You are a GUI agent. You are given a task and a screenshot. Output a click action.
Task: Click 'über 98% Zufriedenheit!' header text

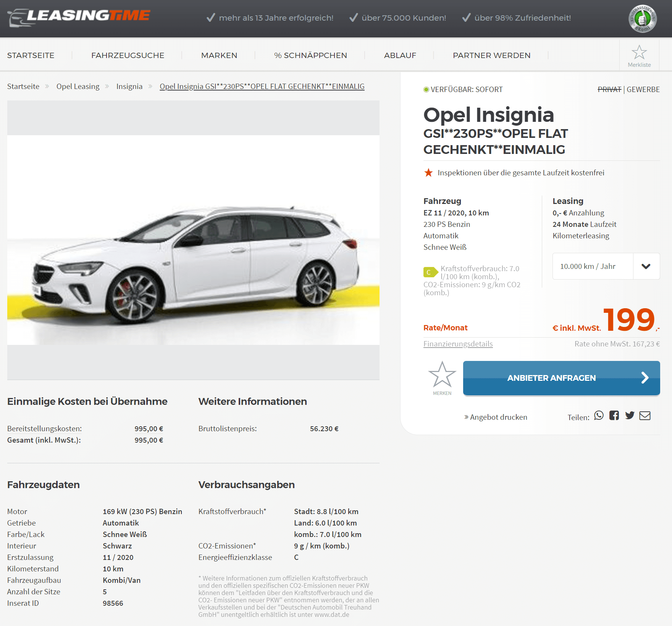[523, 18]
